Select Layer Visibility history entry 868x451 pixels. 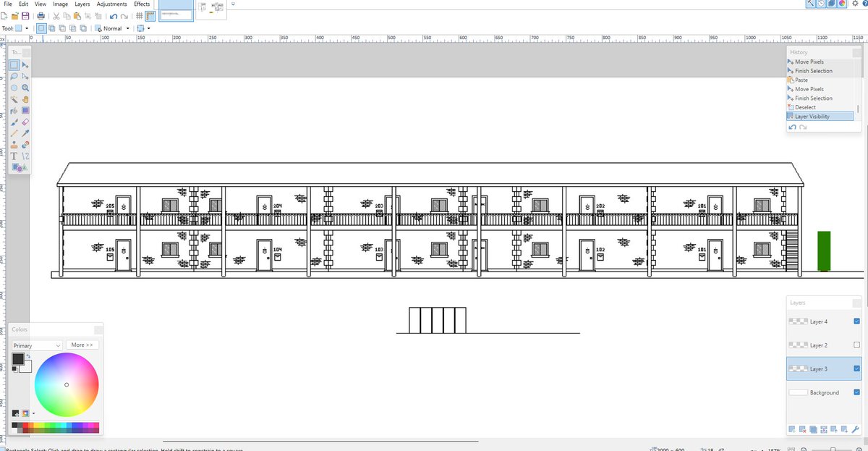(820, 116)
